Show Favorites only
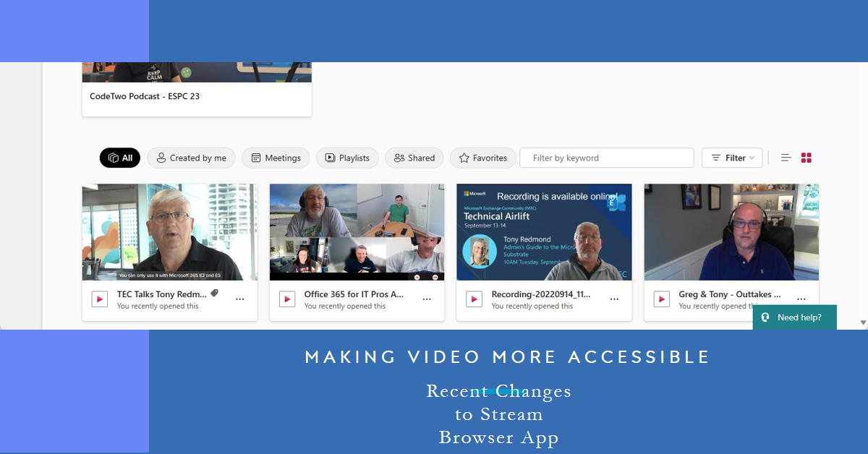 (x=483, y=158)
